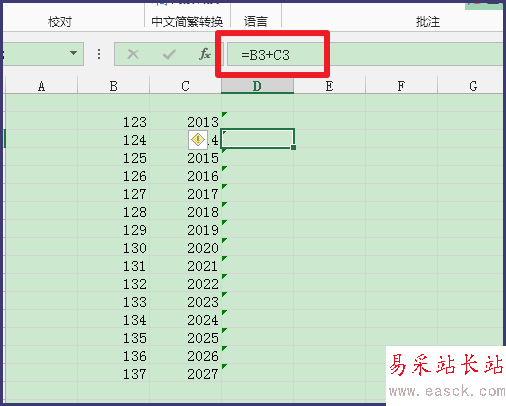Click cell with value 134
This screenshot has width=506, height=406.
point(113,319)
